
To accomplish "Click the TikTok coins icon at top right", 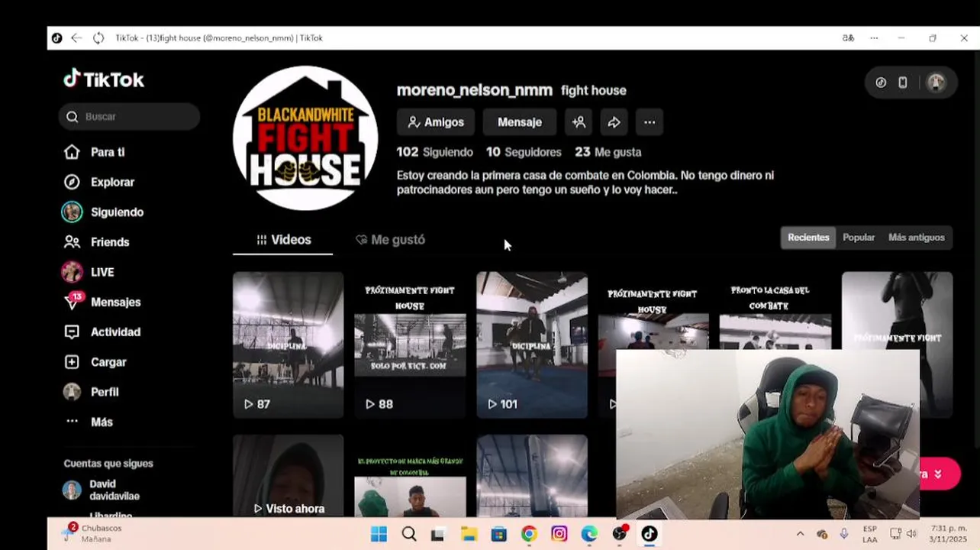I will (x=881, y=82).
